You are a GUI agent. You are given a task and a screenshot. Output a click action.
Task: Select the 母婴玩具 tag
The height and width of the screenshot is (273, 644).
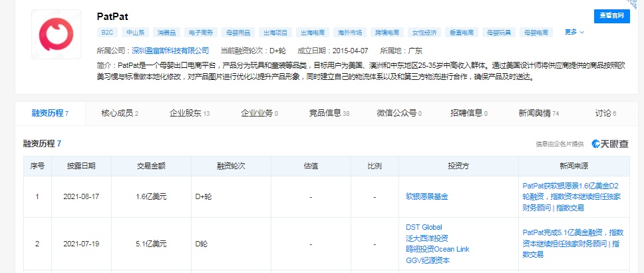coord(498,33)
